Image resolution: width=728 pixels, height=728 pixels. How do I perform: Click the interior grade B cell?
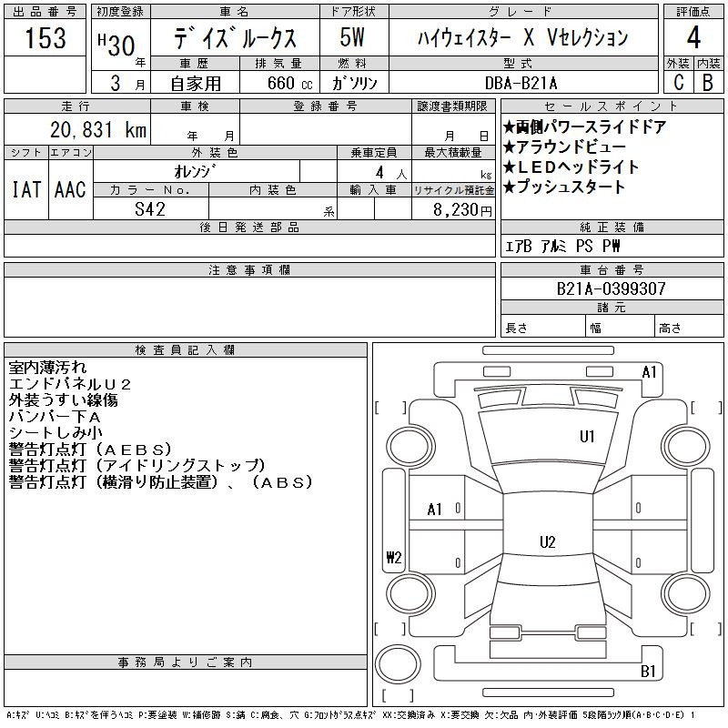tap(707, 82)
